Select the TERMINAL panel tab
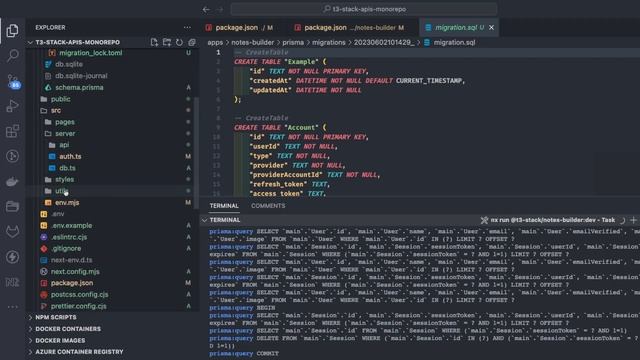This screenshot has height=360, width=640. (224, 206)
